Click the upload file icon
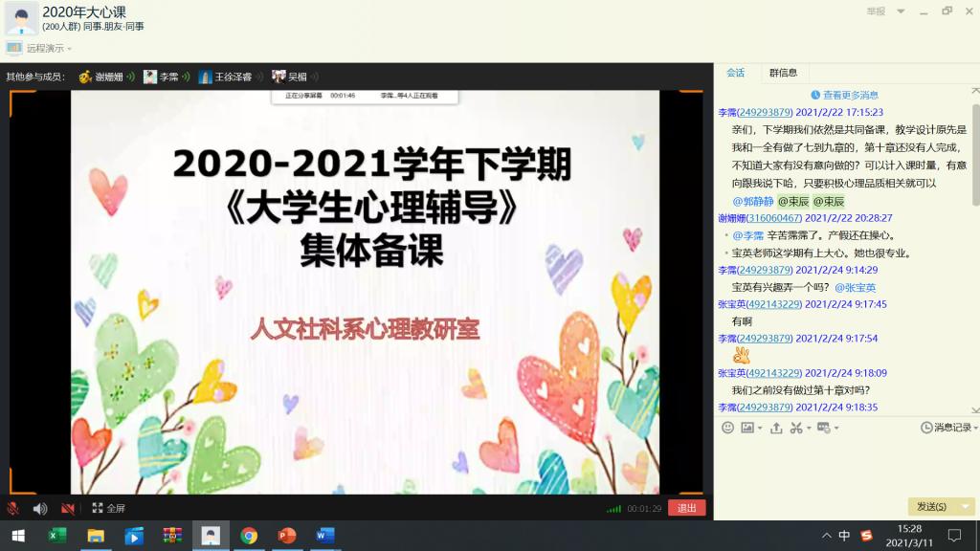The image size is (980, 551). pyautogui.click(x=776, y=428)
